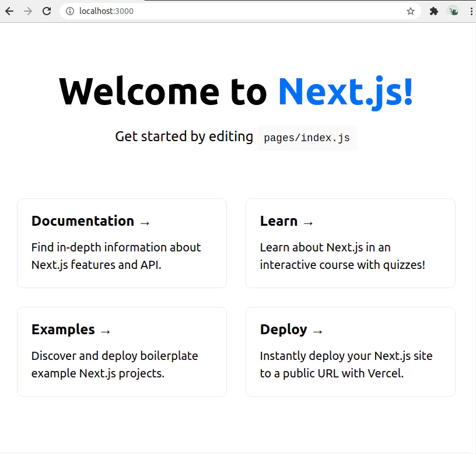Go back using the browser back arrow
476x455 pixels.
pos(9,11)
